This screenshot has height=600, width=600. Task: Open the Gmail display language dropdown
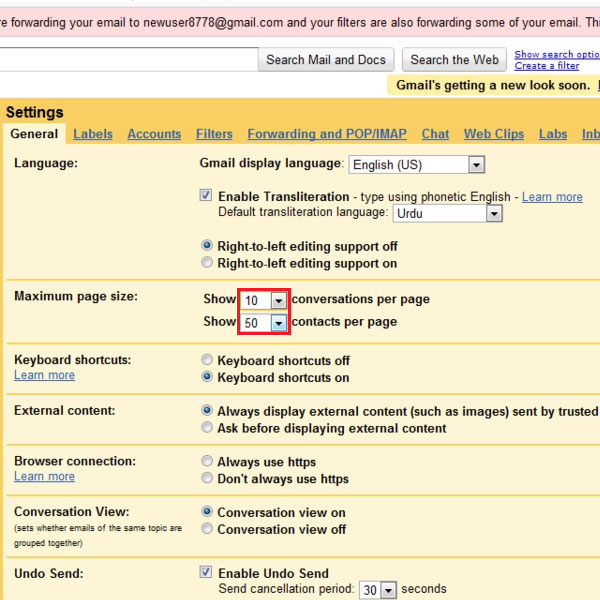(x=417, y=165)
